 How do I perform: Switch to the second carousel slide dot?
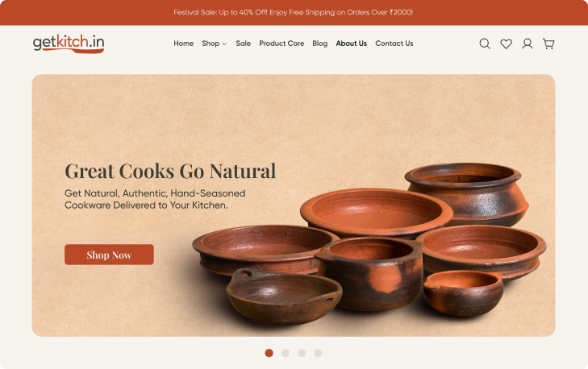[286, 353]
